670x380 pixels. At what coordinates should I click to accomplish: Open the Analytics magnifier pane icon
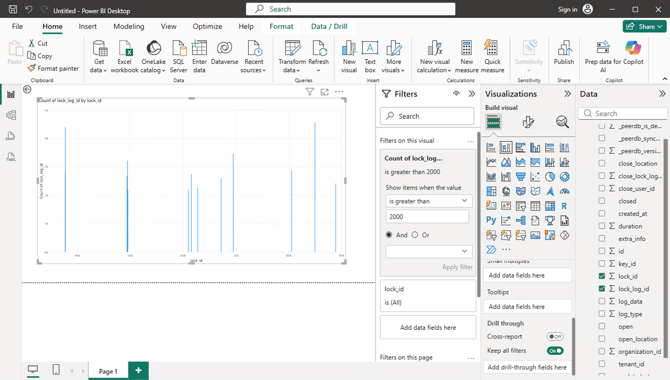click(x=562, y=122)
